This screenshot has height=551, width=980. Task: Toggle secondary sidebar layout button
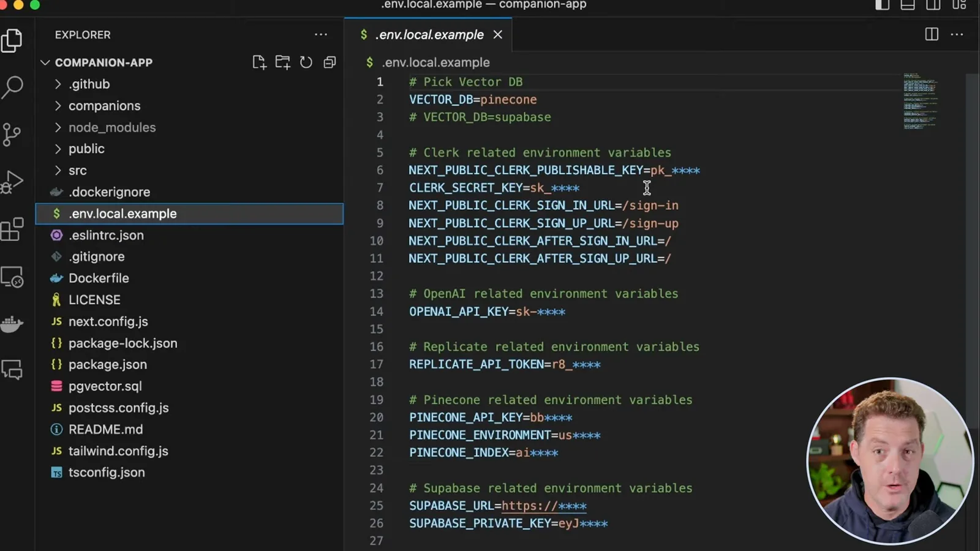933,5
